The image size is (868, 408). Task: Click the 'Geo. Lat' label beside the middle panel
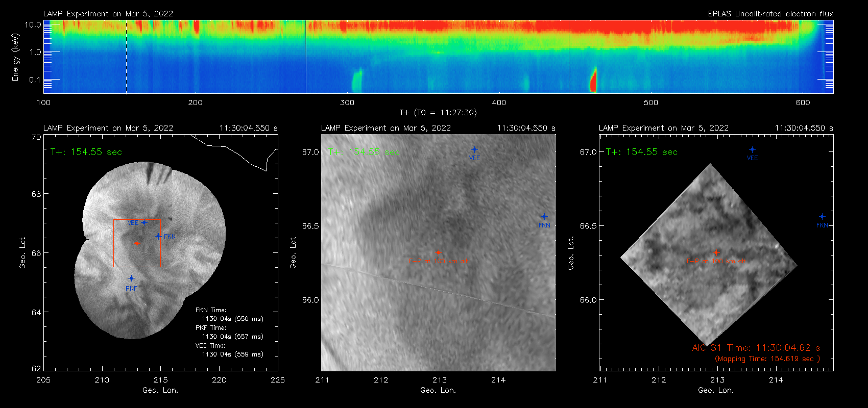pos(293,253)
